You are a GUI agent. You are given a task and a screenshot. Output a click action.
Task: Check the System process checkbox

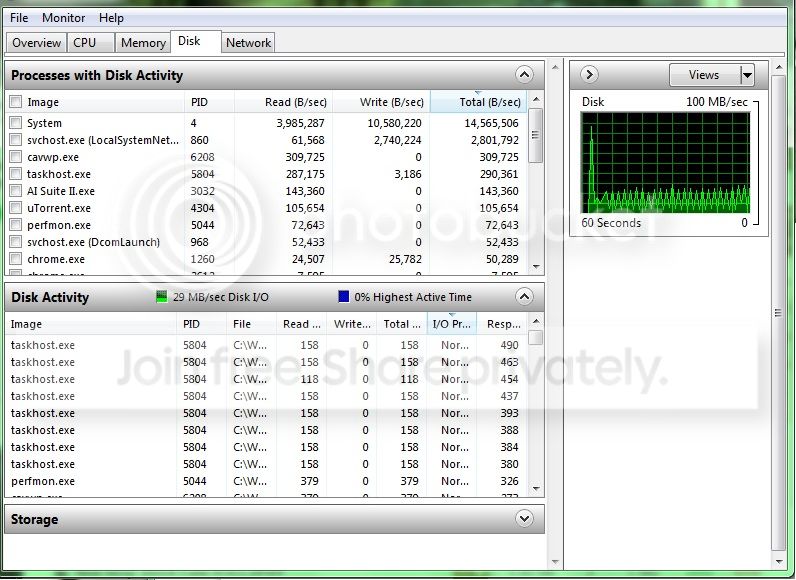(16, 123)
